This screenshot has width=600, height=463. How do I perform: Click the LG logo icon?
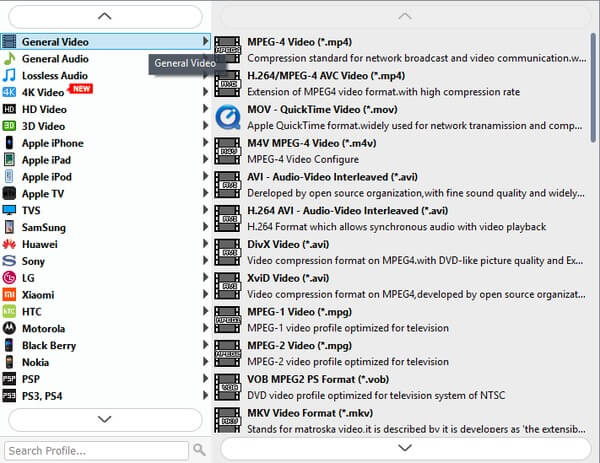(9, 277)
